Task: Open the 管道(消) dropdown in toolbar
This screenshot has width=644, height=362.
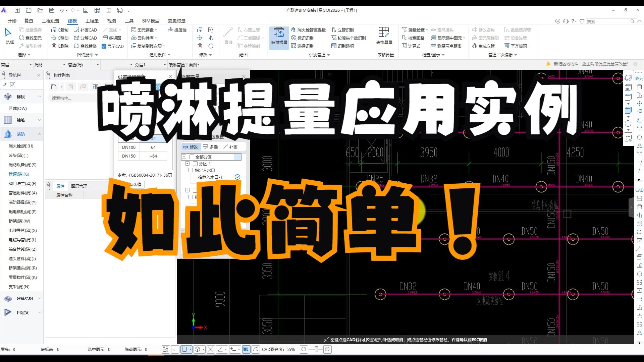Action: tap(98, 64)
